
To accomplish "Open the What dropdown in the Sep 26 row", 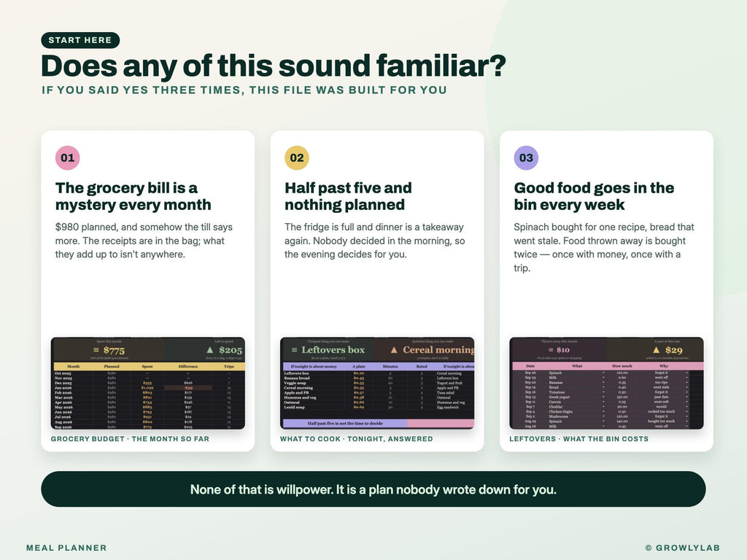I will [603, 373].
